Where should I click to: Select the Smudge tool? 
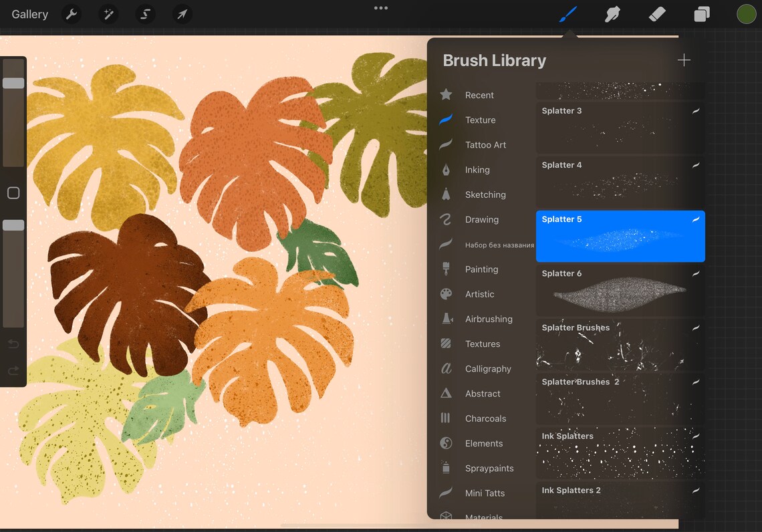613,14
